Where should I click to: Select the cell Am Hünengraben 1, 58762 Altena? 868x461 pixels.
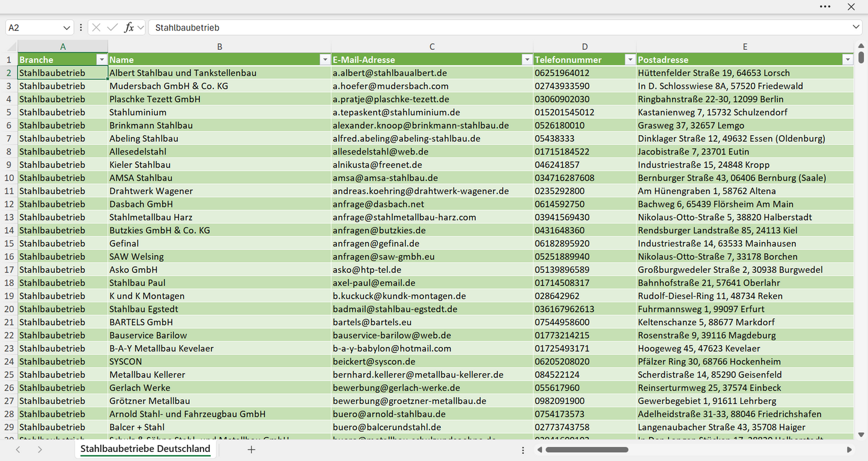pos(745,191)
